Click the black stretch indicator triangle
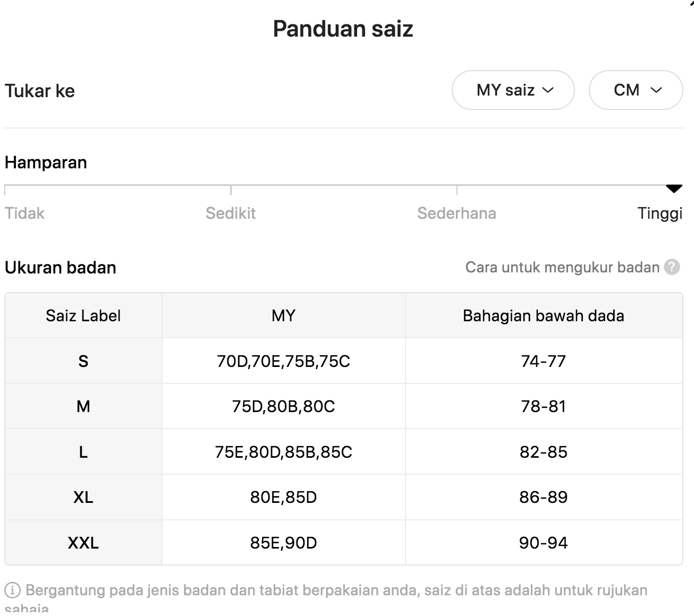Screen dimensions: 694x616 (x=674, y=189)
